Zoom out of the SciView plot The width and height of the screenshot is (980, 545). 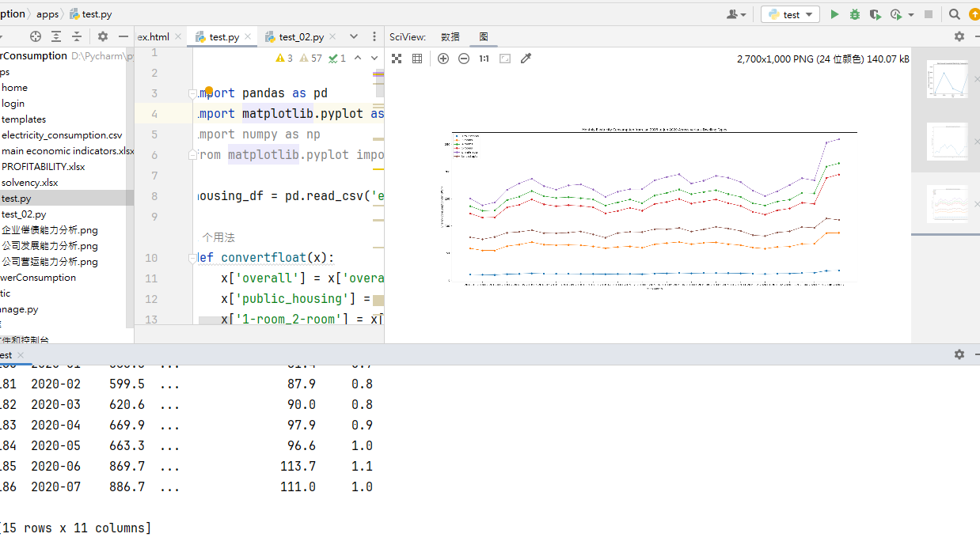(464, 59)
